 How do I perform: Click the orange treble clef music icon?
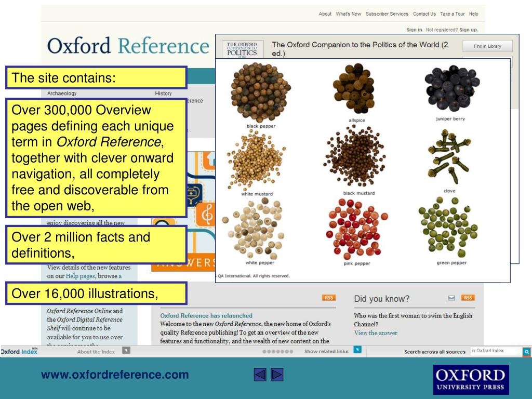pos(207,214)
